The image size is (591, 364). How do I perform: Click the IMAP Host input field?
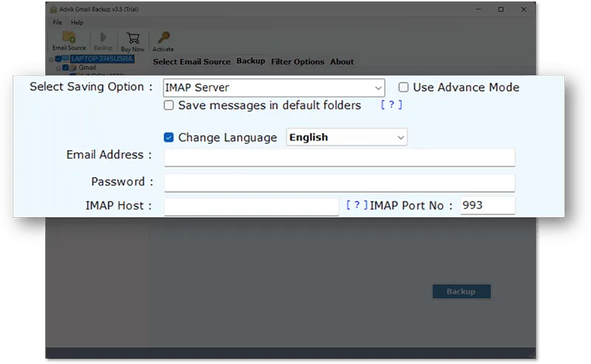pos(251,207)
